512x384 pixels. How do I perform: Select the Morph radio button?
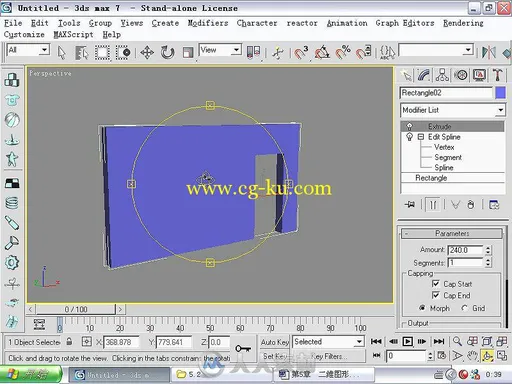pyautogui.click(x=422, y=308)
